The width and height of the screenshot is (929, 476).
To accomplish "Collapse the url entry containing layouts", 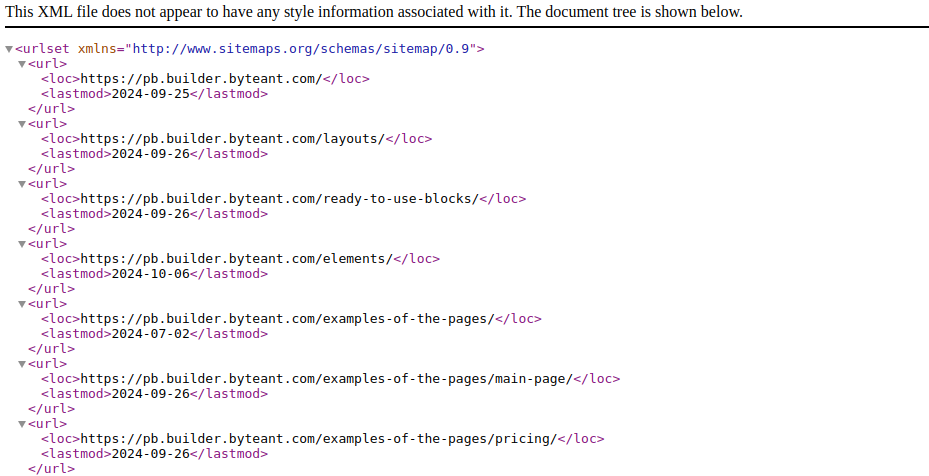I will pos(22,124).
